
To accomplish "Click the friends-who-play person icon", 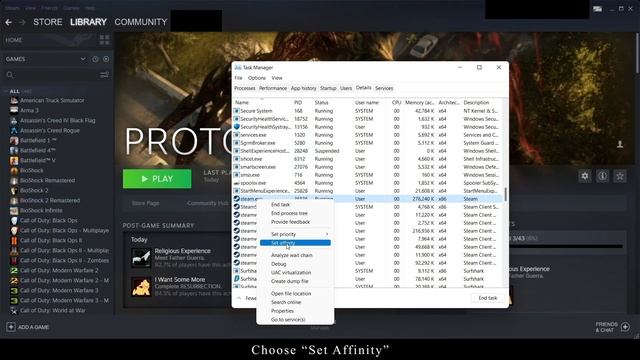I will point(620,144).
